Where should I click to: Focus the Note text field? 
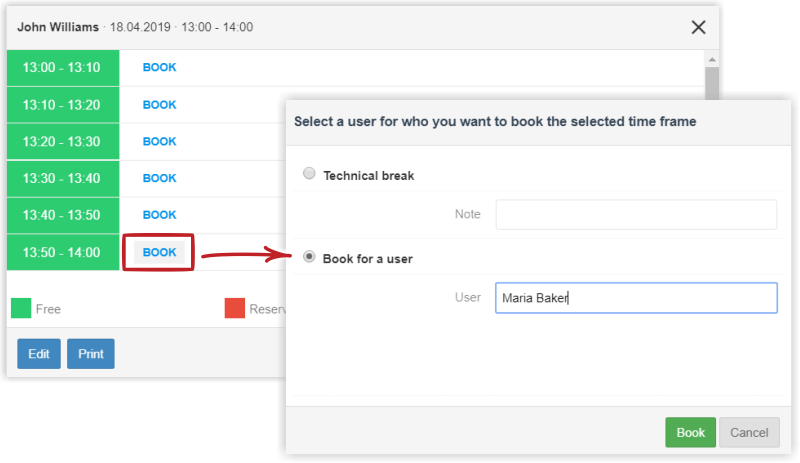(x=636, y=215)
